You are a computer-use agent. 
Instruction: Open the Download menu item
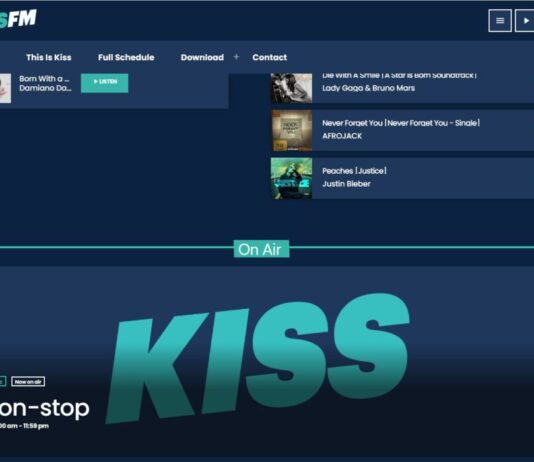[202, 57]
